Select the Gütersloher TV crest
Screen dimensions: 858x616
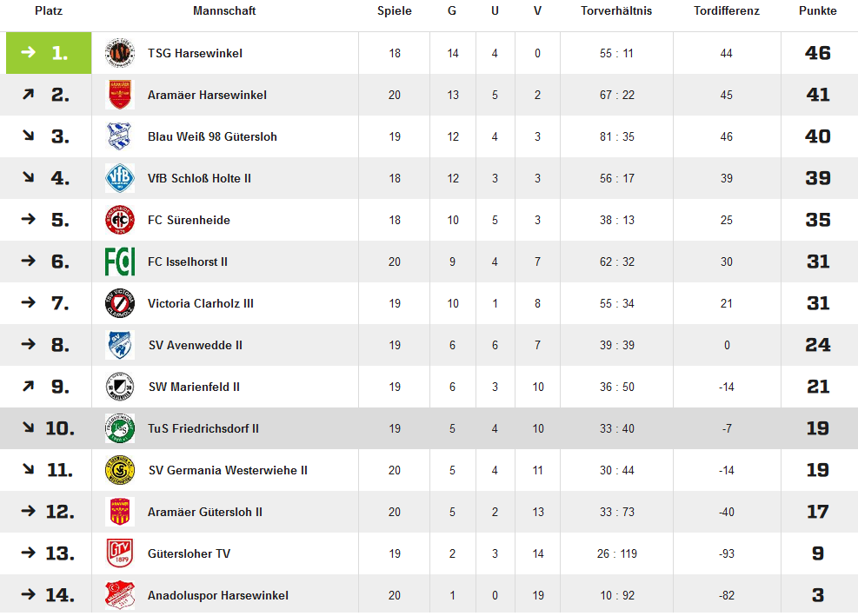pos(120,553)
